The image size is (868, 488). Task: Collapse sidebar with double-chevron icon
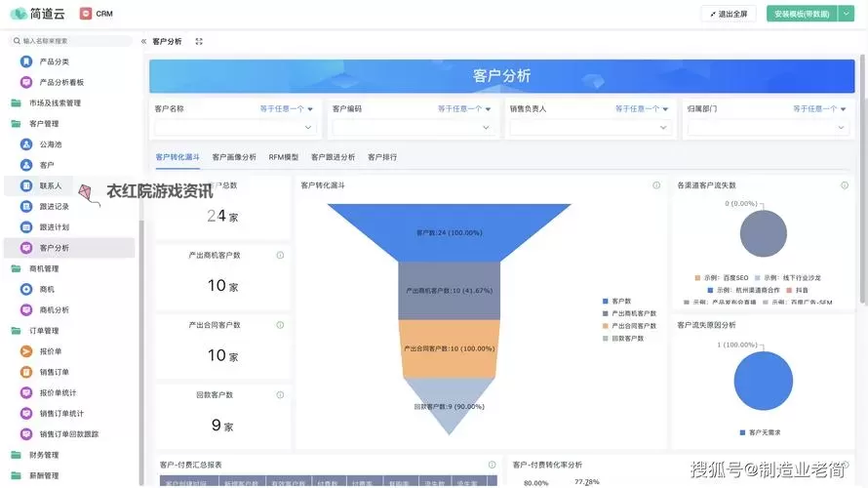click(x=144, y=41)
